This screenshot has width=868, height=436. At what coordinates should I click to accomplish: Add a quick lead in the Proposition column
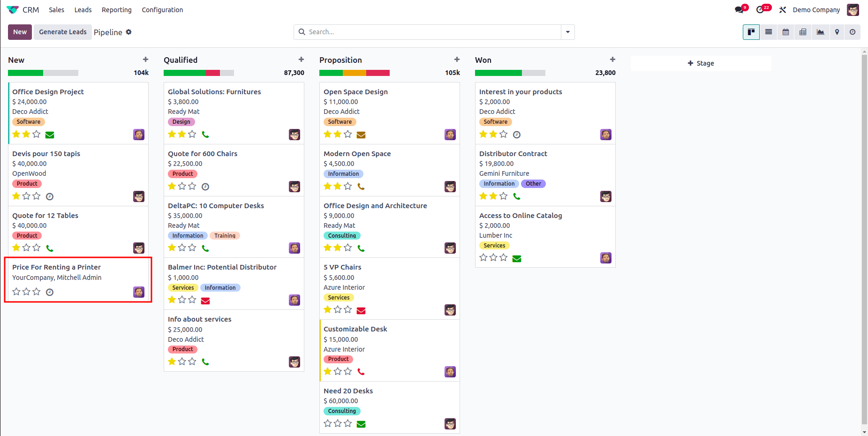point(457,60)
